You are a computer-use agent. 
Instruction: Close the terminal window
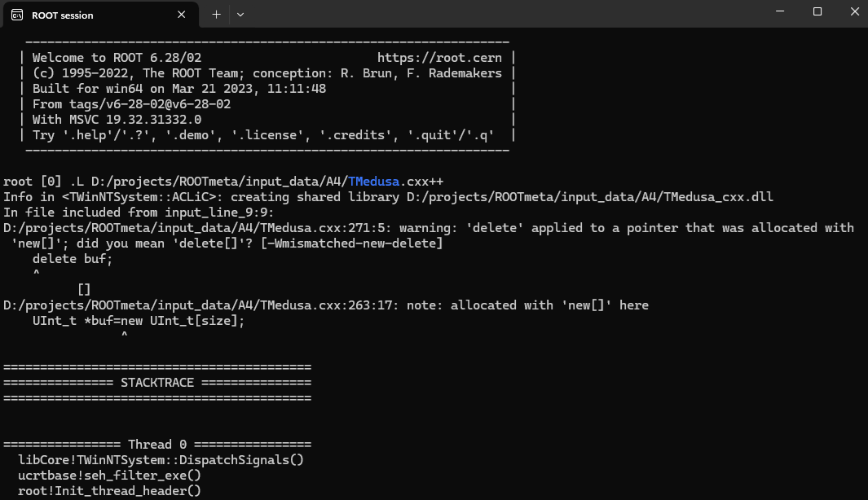coord(851,12)
